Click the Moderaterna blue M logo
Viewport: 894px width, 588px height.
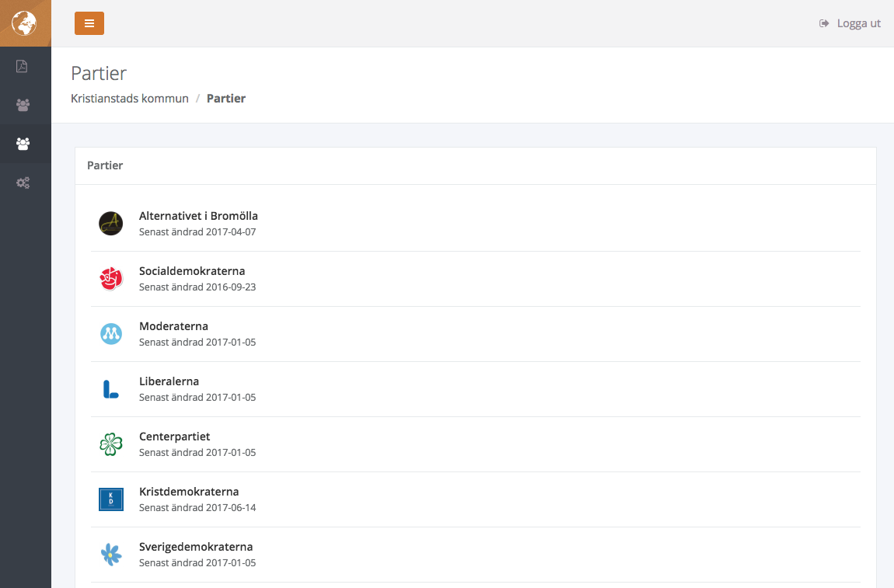(x=110, y=334)
